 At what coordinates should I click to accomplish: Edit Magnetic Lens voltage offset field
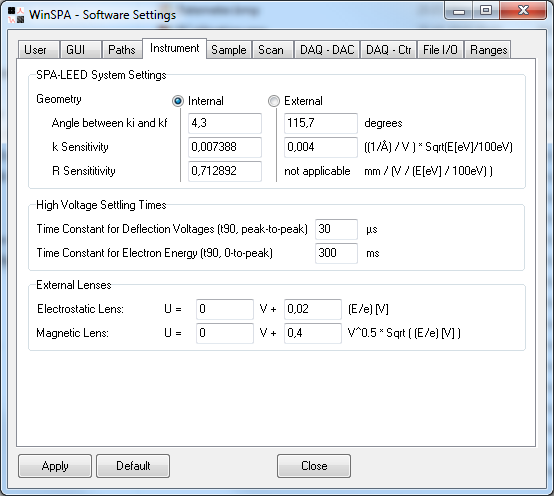225,333
